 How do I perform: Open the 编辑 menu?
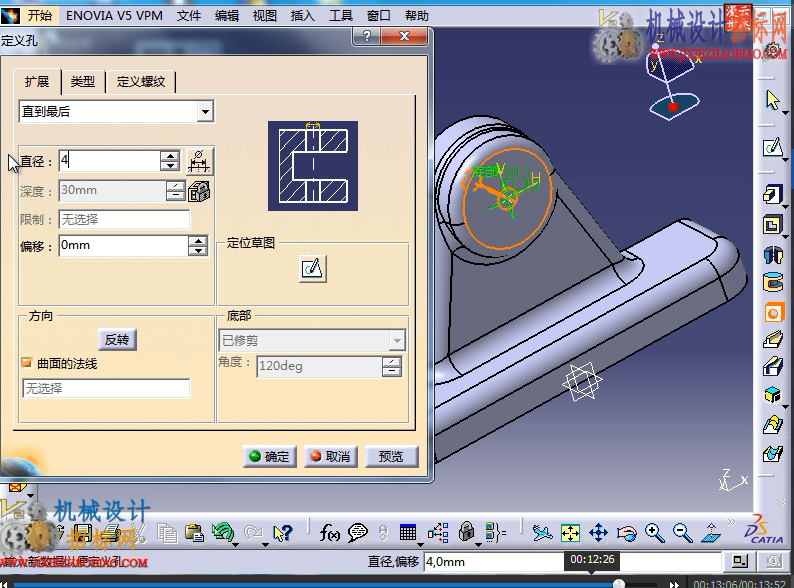click(x=227, y=16)
